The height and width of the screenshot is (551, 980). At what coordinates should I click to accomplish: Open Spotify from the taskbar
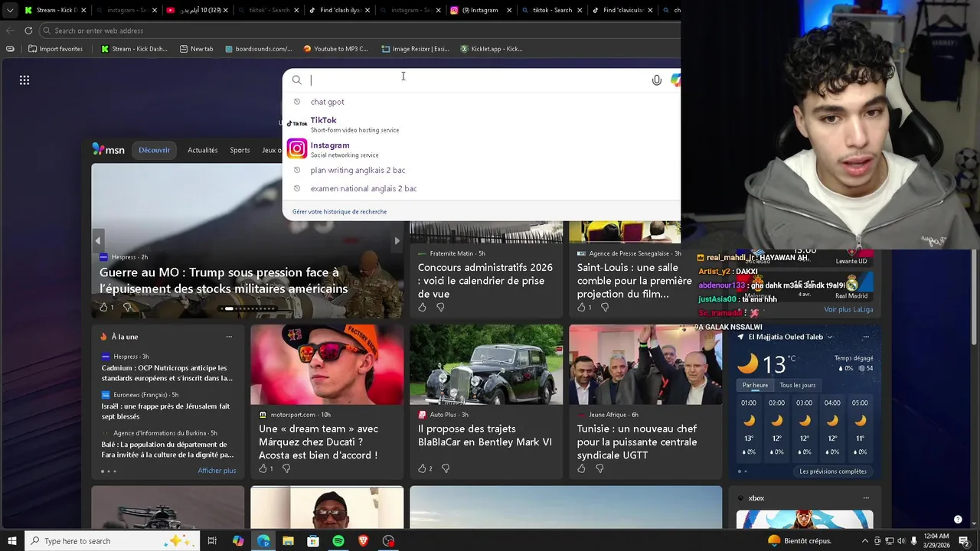coord(338,541)
